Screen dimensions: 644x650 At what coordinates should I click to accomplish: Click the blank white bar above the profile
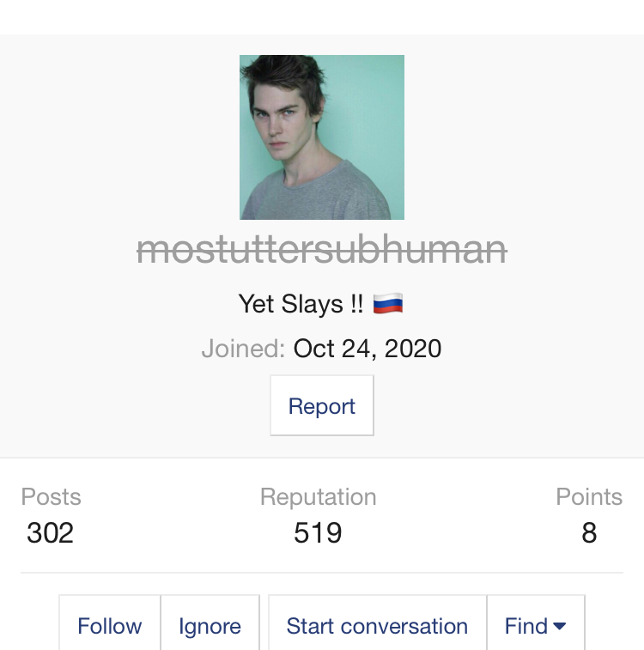click(x=322, y=17)
